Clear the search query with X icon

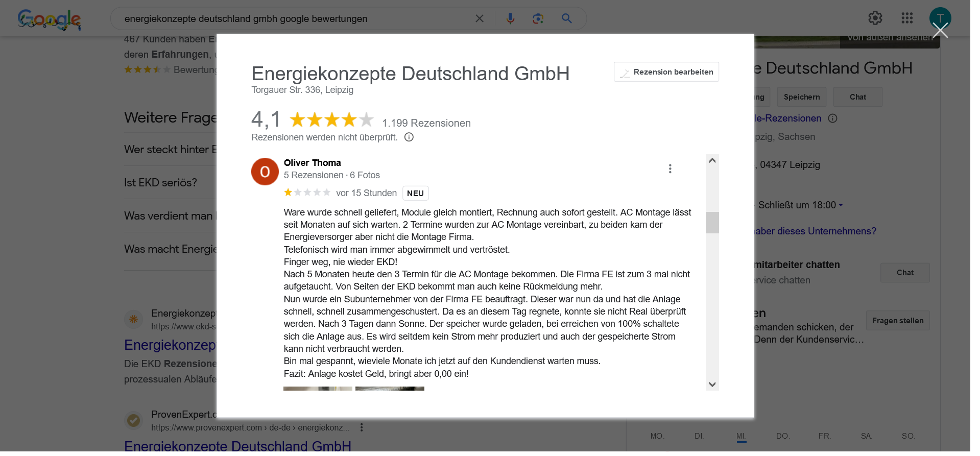480,19
